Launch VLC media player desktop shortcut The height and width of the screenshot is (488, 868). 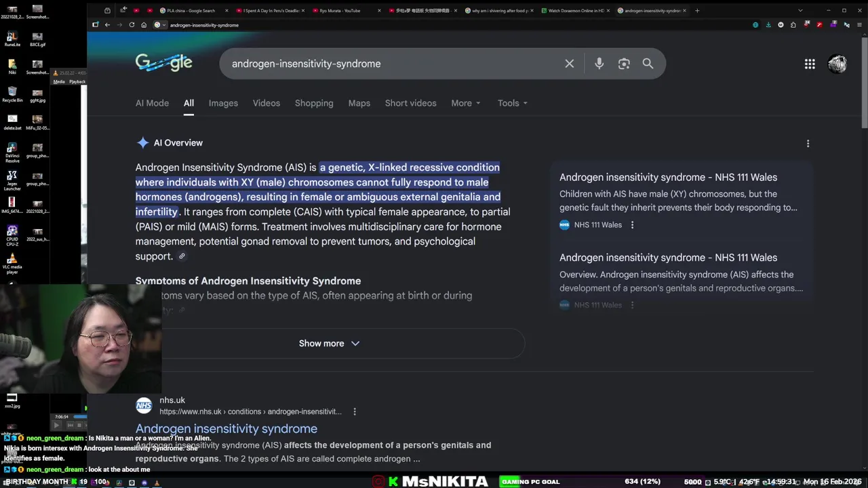[12, 264]
